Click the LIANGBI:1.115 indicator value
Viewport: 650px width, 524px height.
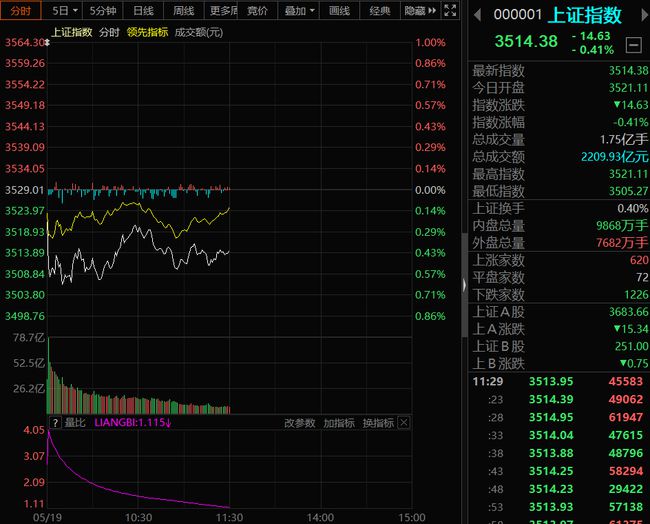click(133, 423)
